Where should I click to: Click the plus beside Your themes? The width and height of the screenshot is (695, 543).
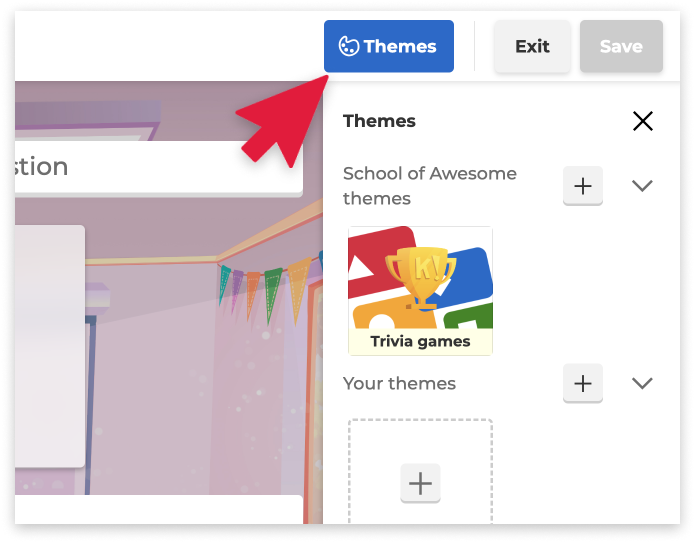tap(583, 383)
